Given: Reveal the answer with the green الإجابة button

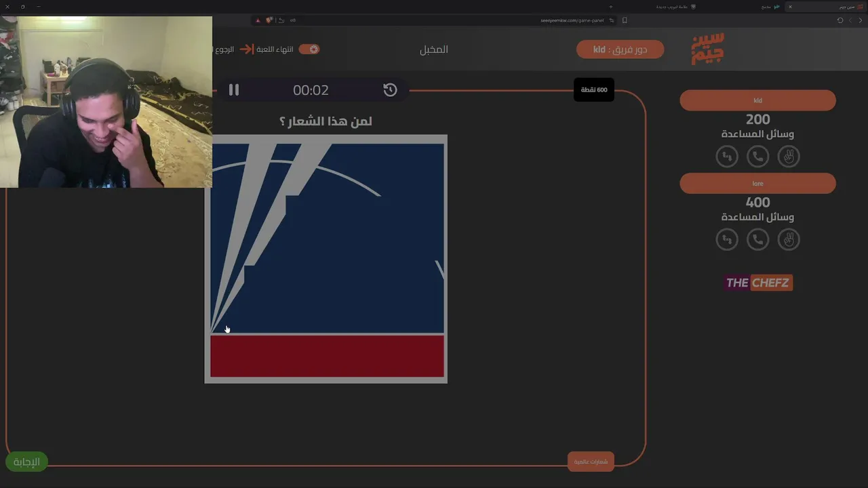Looking at the screenshot, I should point(27,462).
